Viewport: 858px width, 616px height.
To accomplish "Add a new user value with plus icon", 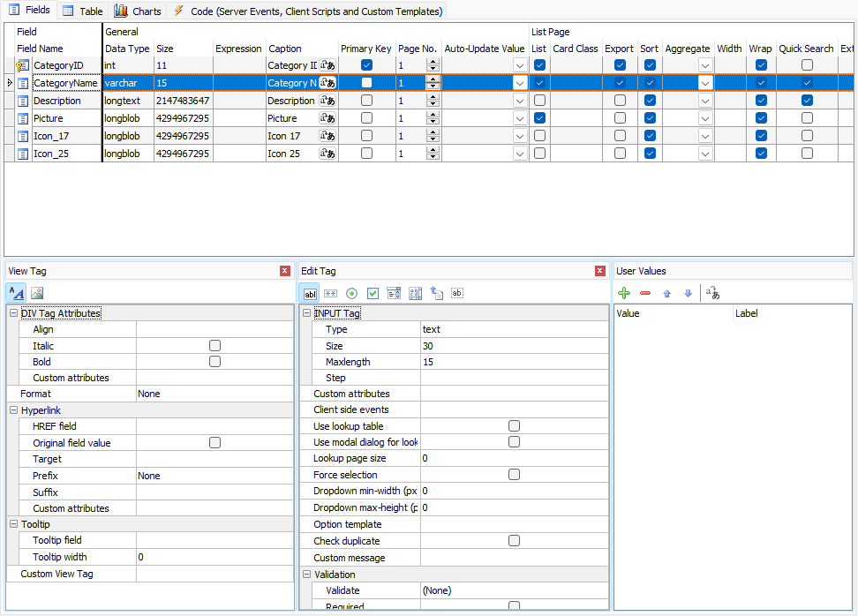I will pos(624,293).
